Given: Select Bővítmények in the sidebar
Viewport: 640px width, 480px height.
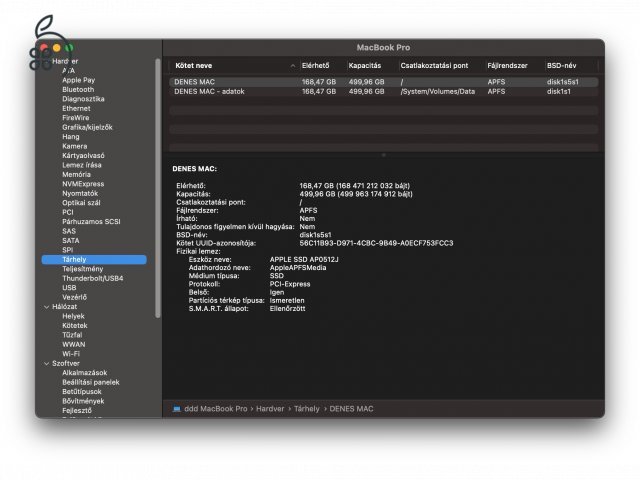Looking at the screenshot, I should [x=83, y=401].
